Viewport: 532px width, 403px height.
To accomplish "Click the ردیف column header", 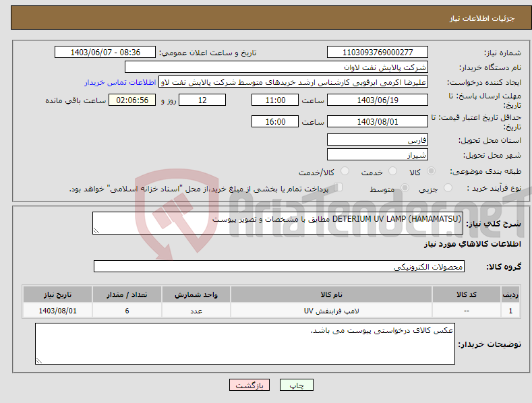I will pyautogui.click(x=510, y=294).
